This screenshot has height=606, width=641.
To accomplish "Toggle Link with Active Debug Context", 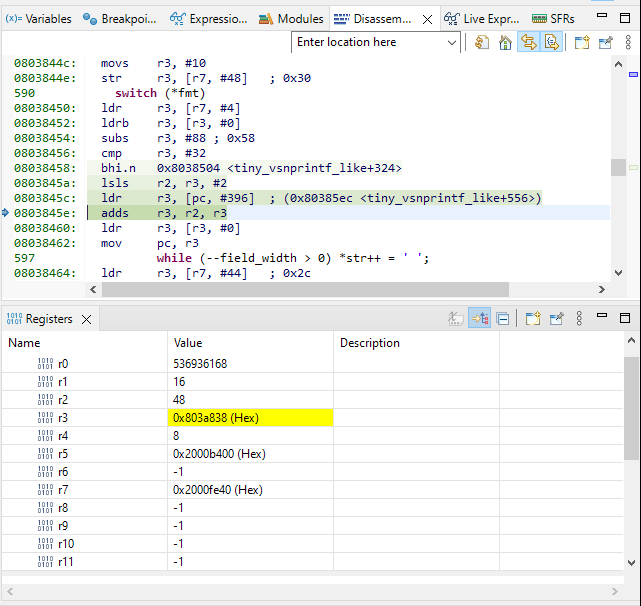I will click(529, 42).
